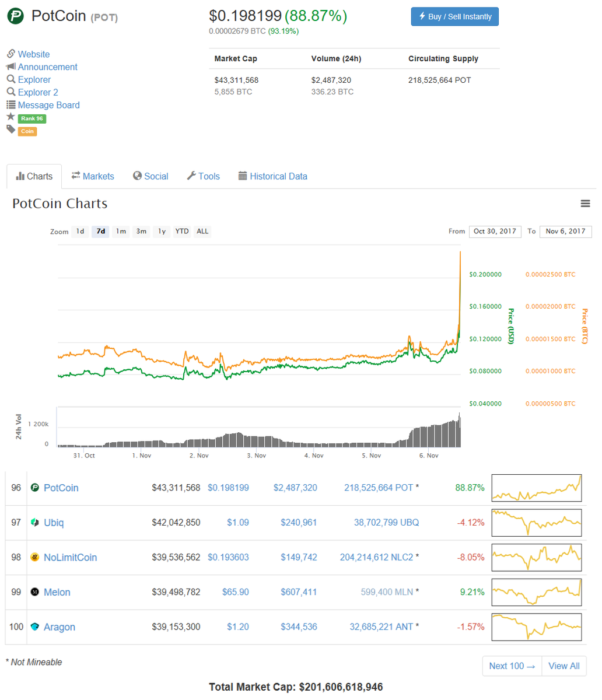Click the Price (BTC) axis legend
The image size is (602, 700).
(584, 326)
